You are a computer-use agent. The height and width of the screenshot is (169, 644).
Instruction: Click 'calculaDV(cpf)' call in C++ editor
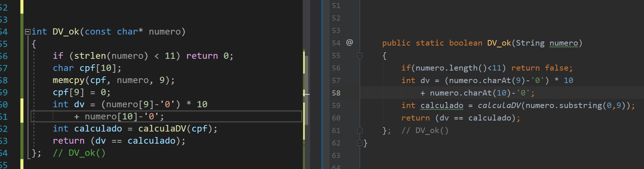click(x=175, y=129)
